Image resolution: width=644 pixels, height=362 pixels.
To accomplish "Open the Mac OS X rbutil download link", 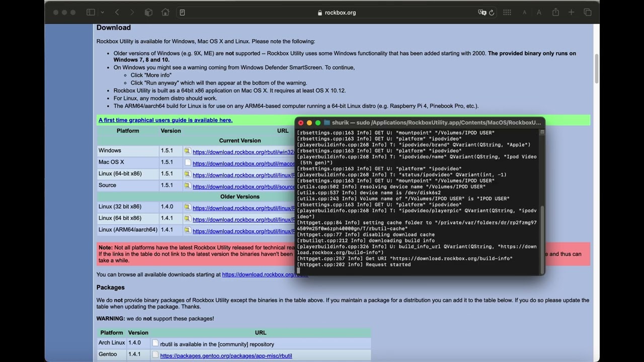I will [x=244, y=163].
